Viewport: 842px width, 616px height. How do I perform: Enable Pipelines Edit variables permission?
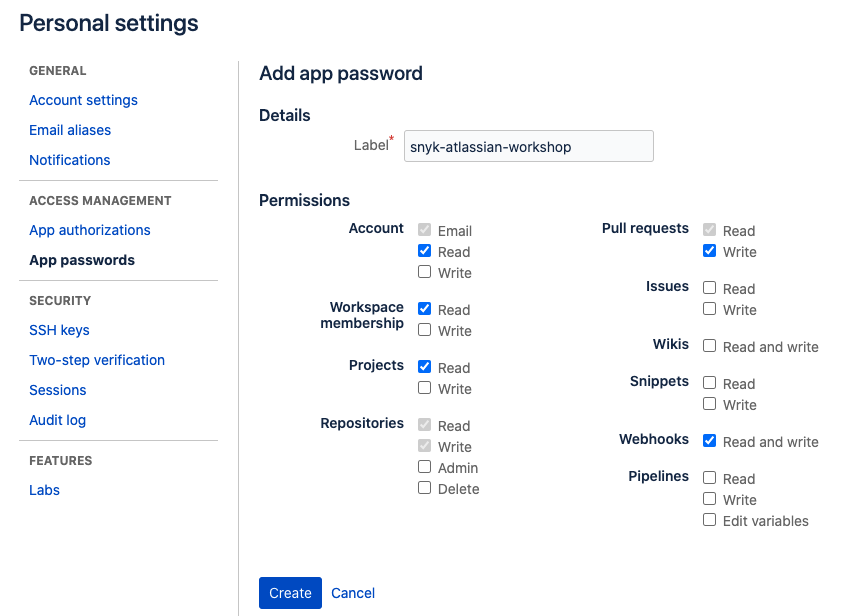coord(709,520)
